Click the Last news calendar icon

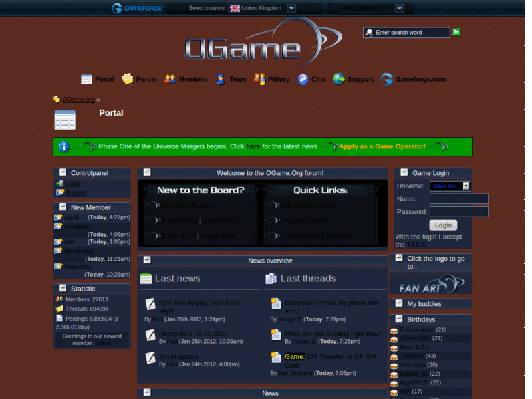pyautogui.click(x=146, y=278)
